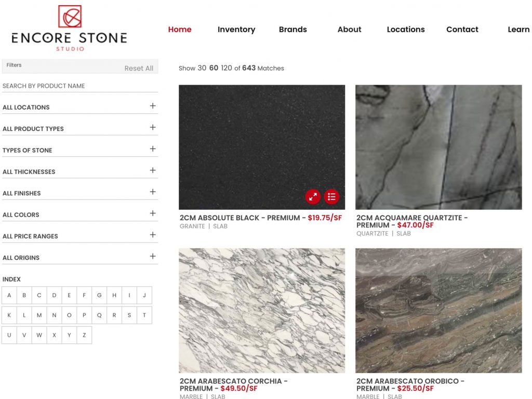Select index letter B
Screen dimensions: 532x399
tap(24, 295)
